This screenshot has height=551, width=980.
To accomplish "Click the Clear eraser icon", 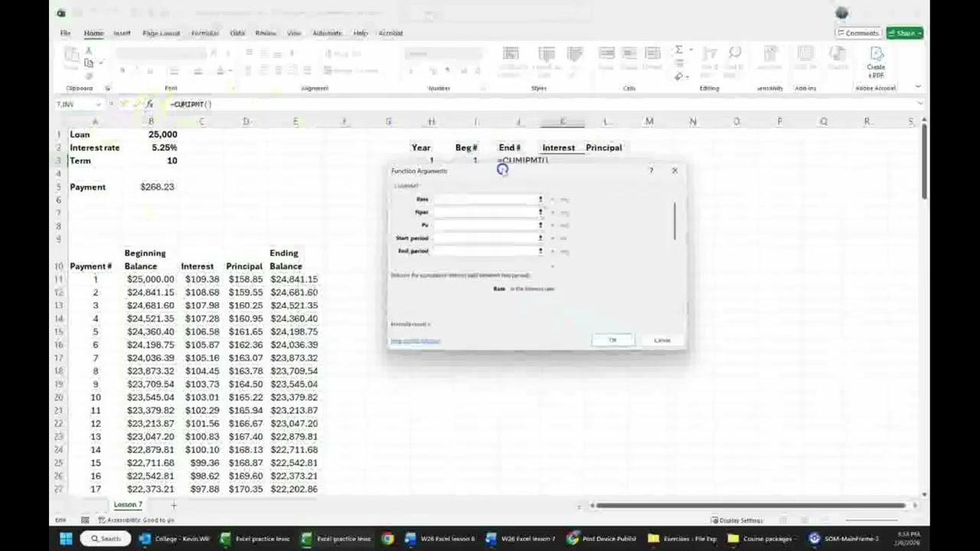I will coord(679,77).
